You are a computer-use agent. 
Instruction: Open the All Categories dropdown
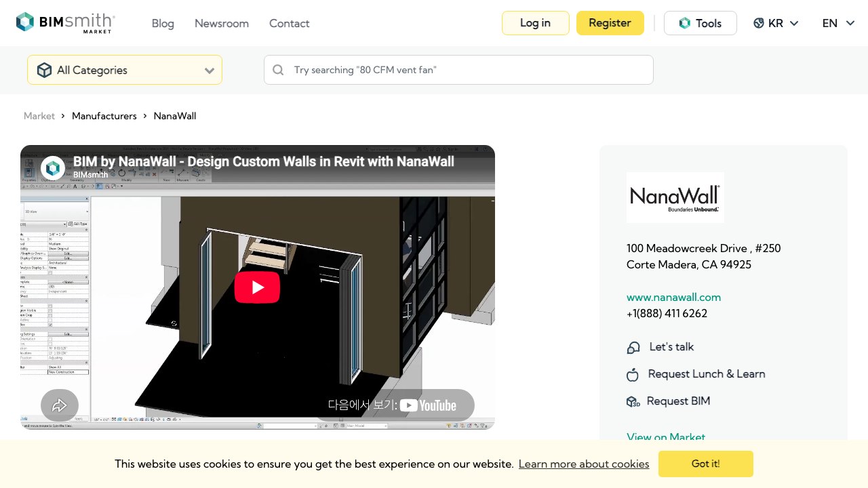coord(125,70)
